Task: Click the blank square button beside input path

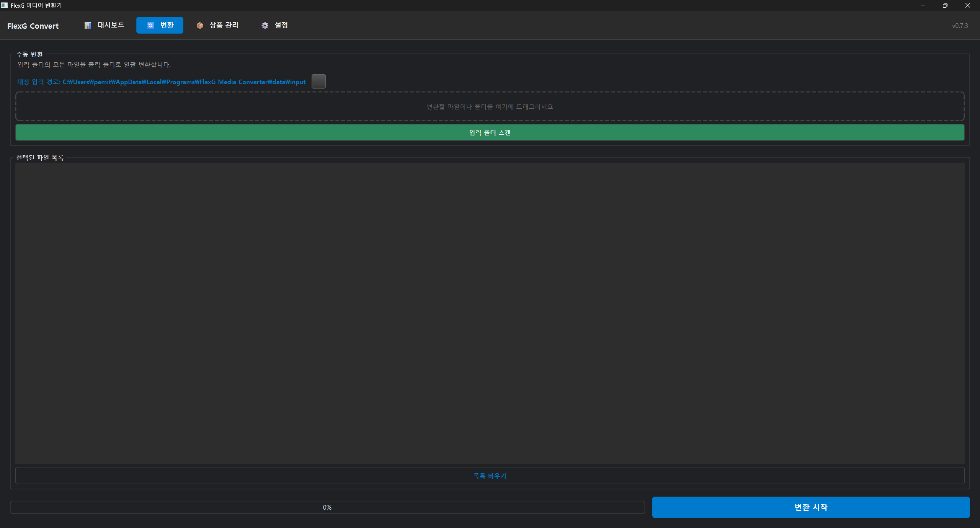Action: click(318, 81)
